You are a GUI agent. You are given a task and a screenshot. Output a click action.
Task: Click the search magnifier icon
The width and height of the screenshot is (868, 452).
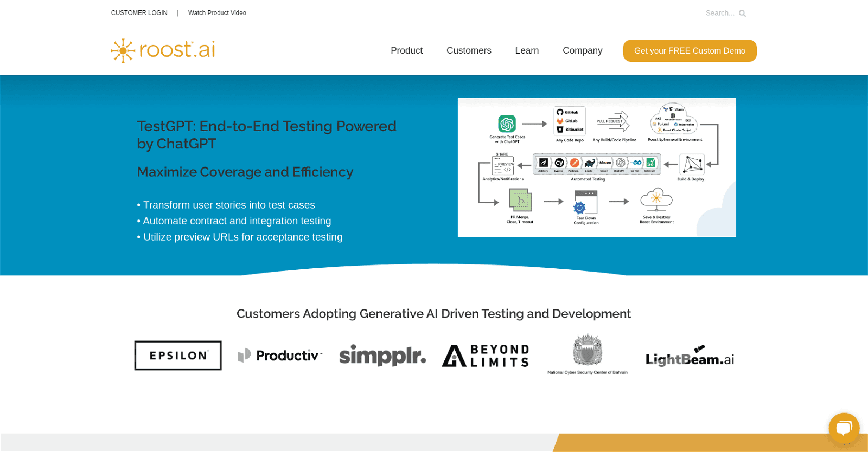point(742,14)
